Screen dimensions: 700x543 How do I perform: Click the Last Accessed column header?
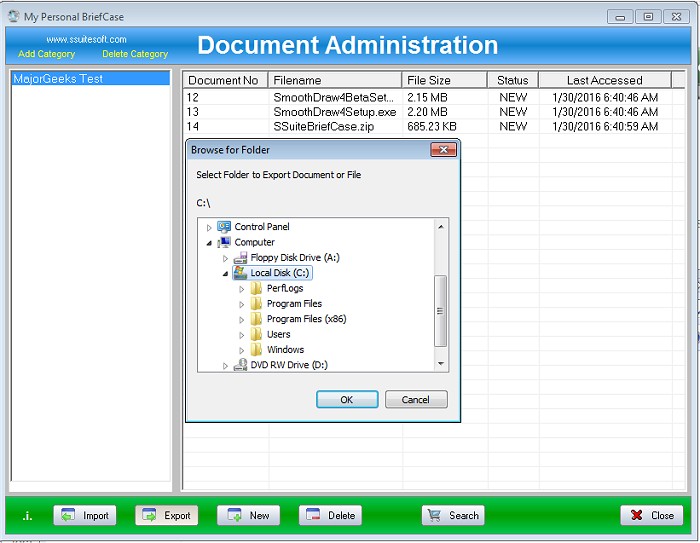(604, 80)
